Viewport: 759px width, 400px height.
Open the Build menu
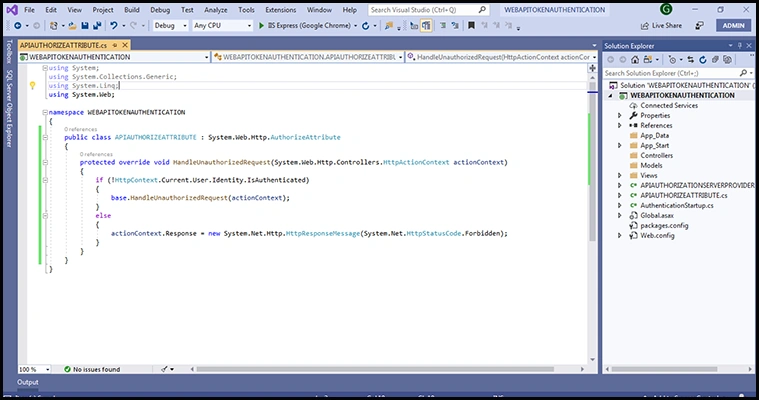(132, 10)
